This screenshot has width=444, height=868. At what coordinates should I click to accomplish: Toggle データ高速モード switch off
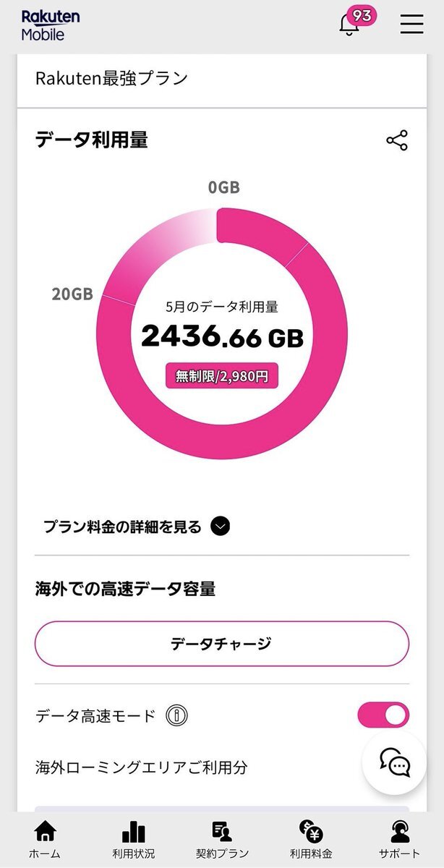(x=383, y=715)
